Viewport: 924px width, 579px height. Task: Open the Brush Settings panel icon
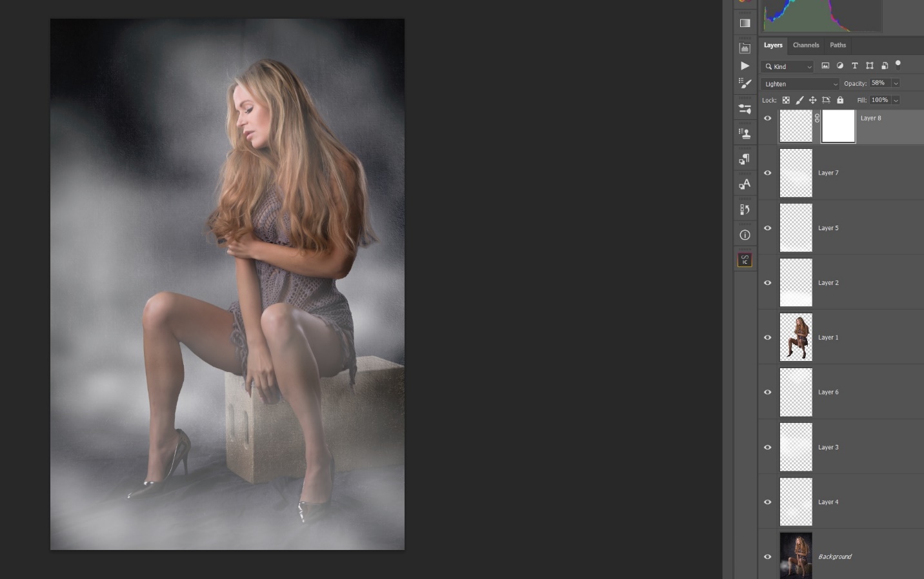point(745,84)
